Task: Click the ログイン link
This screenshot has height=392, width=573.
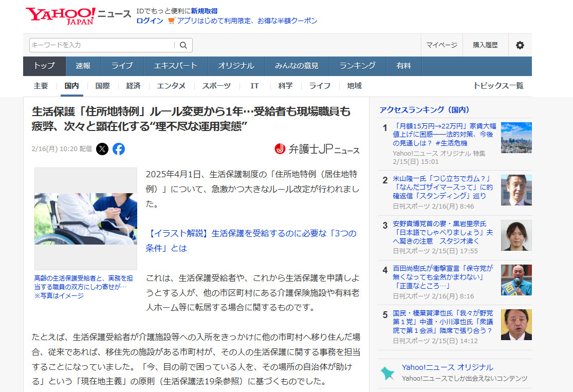Action: 150,21
